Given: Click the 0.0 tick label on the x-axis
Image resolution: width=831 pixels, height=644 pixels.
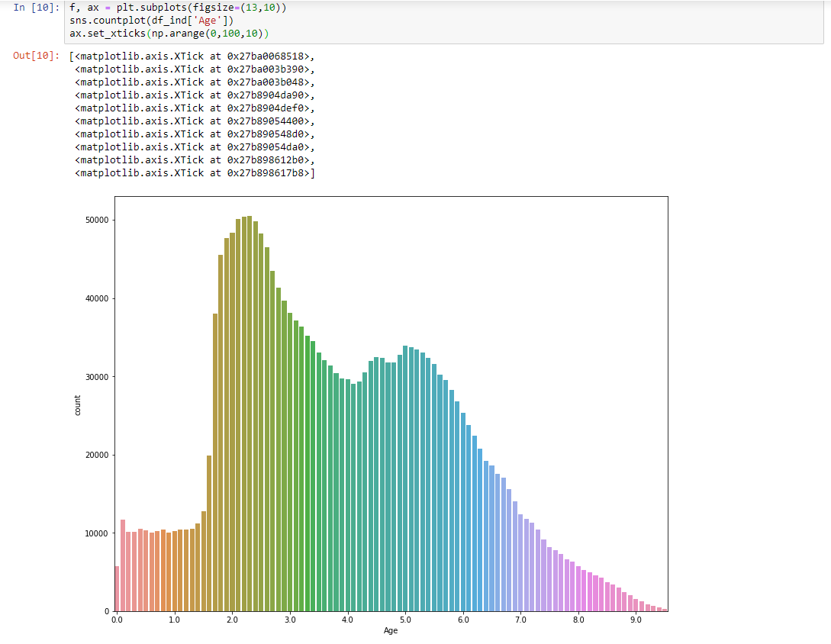Looking at the screenshot, I should tap(117, 620).
